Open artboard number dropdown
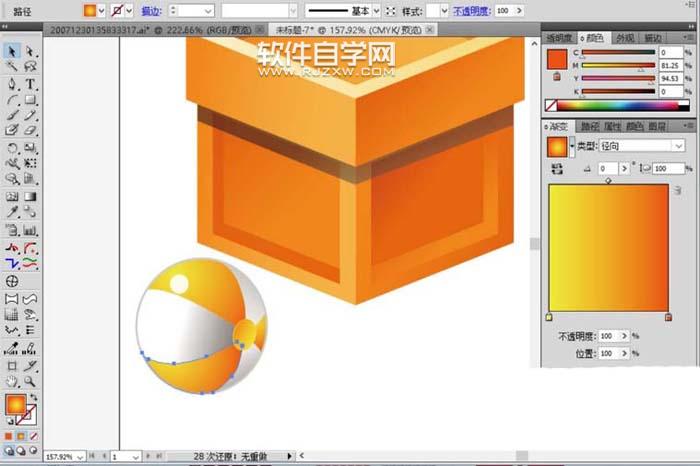Viewport: 700px width, 466px height. (136, 457)
